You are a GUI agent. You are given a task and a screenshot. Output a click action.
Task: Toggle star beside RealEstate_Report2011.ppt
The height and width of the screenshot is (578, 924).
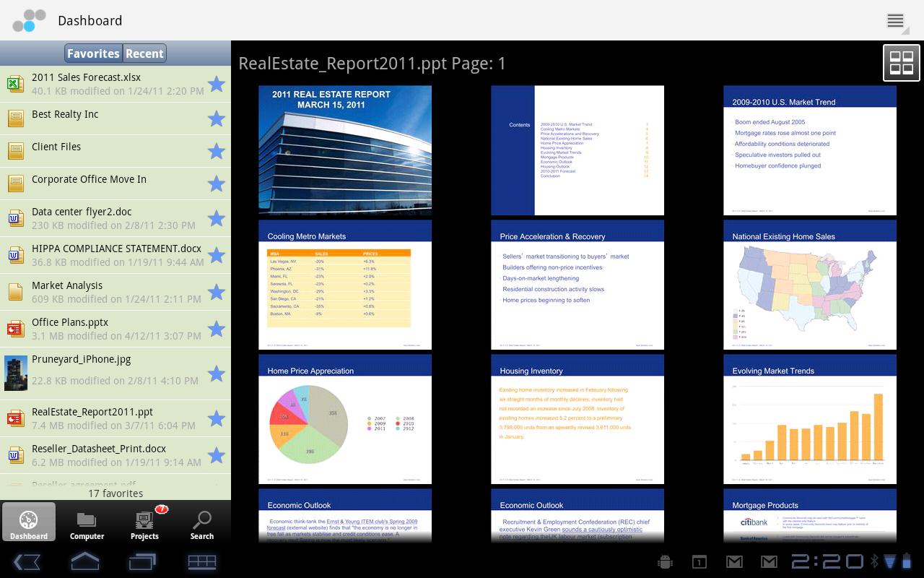[x=216, y=418]
